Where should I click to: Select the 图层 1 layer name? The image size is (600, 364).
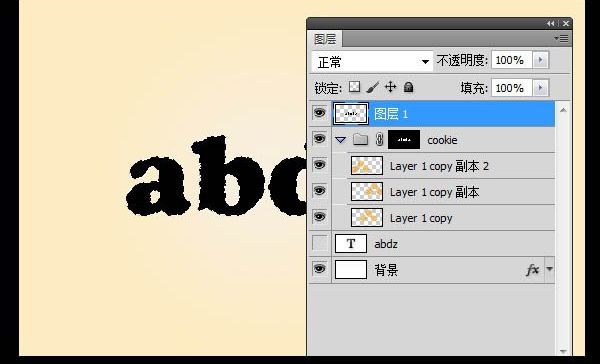391,114
